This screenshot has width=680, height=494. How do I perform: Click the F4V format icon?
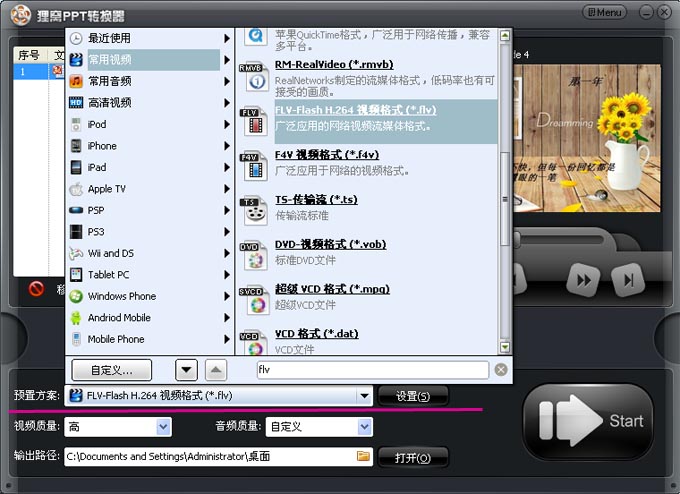coord(254,166)
